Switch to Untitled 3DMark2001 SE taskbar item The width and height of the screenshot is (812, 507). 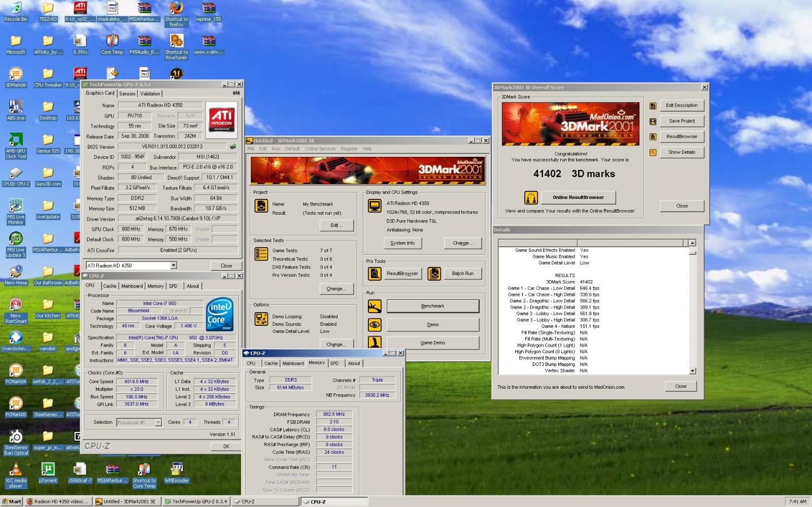pyautogui.click(x=128, y=501)
